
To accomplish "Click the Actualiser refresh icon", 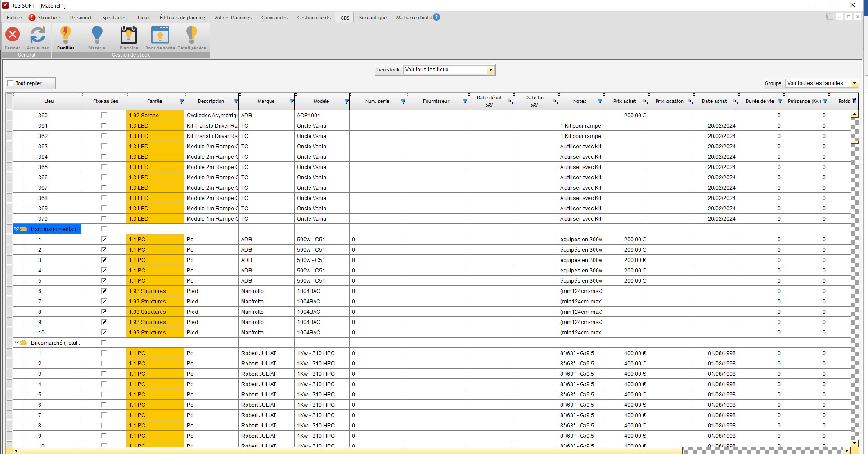I will click(38, 35).
